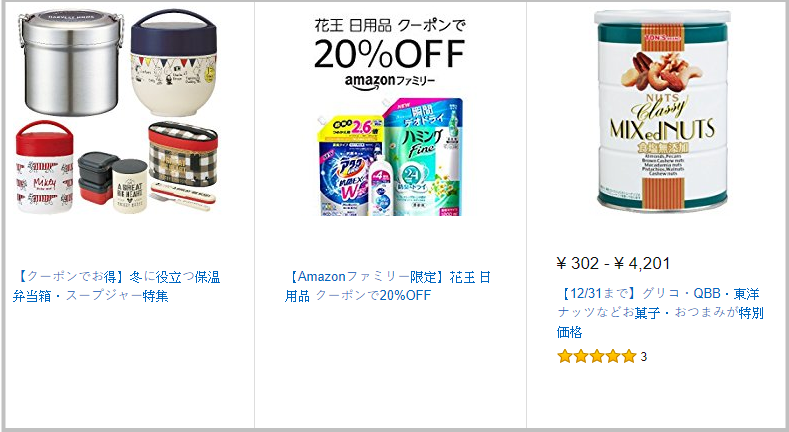Image resolution: width=789 pixels, height=432 pixels.
Task: Click the 花王 日用品 クーポンで banner caption text
Action: 390,26
